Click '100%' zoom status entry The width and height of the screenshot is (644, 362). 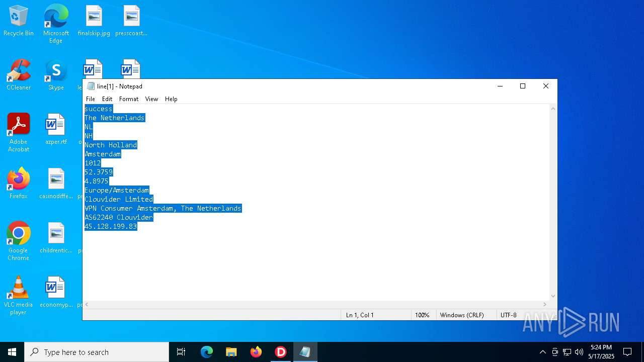coord(422,315)
